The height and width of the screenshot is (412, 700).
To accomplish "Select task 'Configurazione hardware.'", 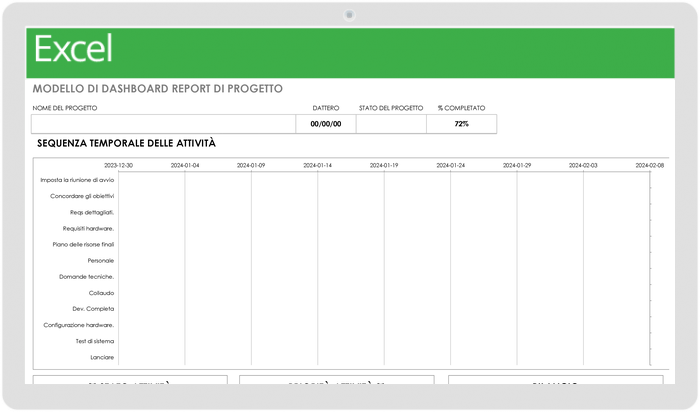I will point(79,325).
